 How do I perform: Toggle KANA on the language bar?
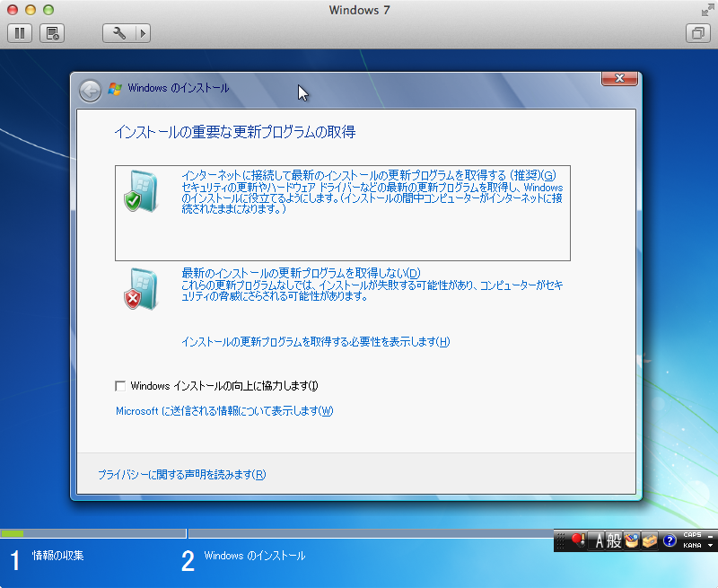click(x=692, y=546)
